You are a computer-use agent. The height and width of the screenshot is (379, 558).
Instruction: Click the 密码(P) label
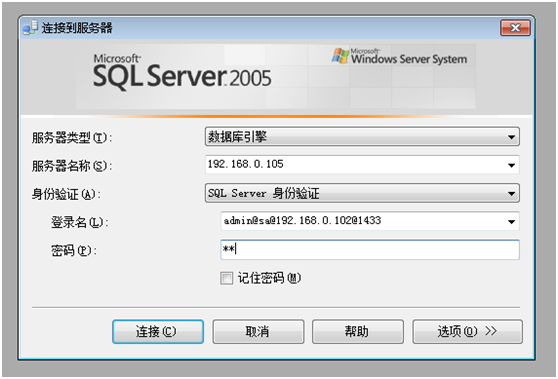(74, 251)
